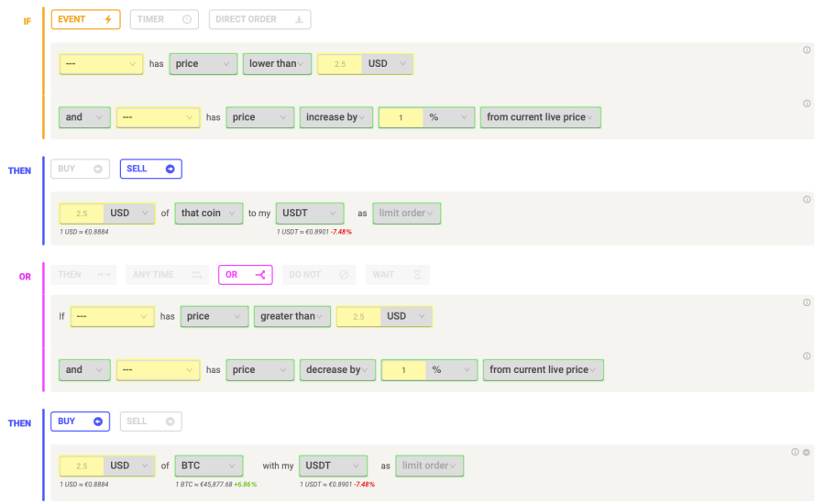Click the info icon on the BTC buy row
This screenshot has height=504, width=825.
coord(796,452)
